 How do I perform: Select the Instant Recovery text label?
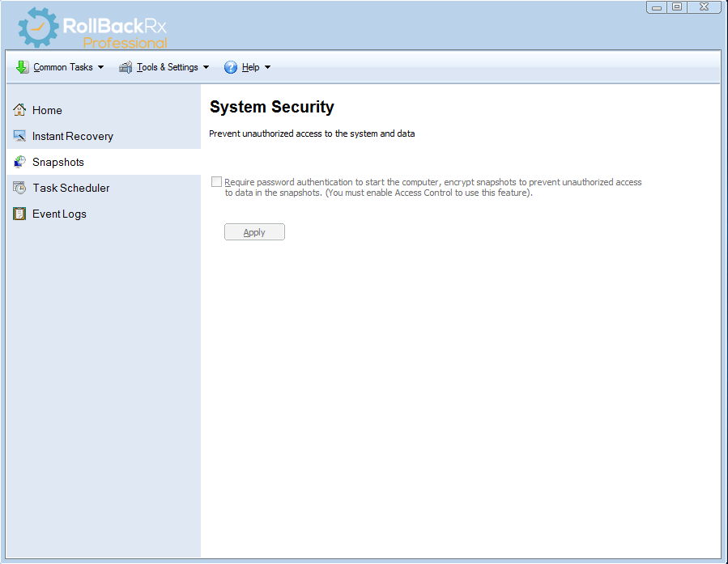73,136
